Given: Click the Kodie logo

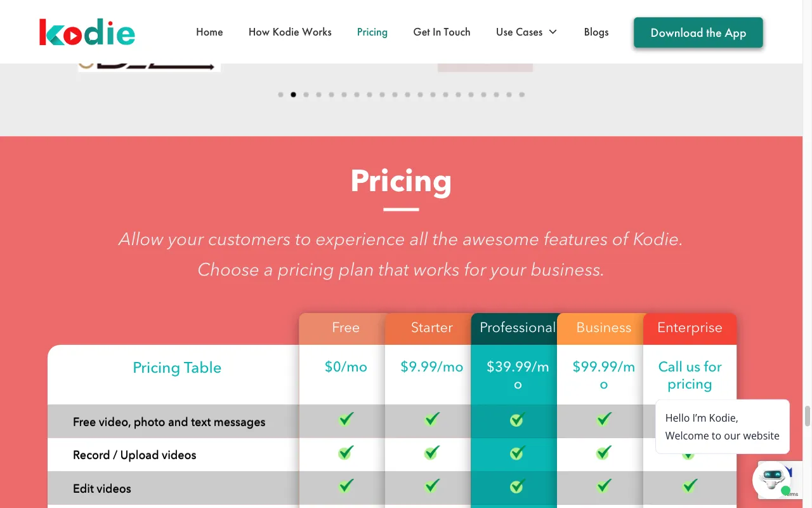Looking at the screenshot, I should [x=87, y=32].
